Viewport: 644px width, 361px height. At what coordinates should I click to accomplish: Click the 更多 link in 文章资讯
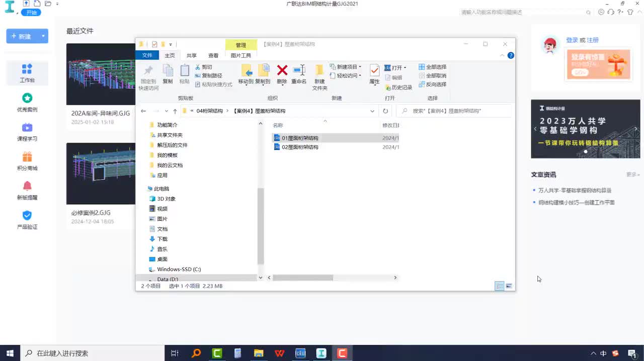coord(632,174)
